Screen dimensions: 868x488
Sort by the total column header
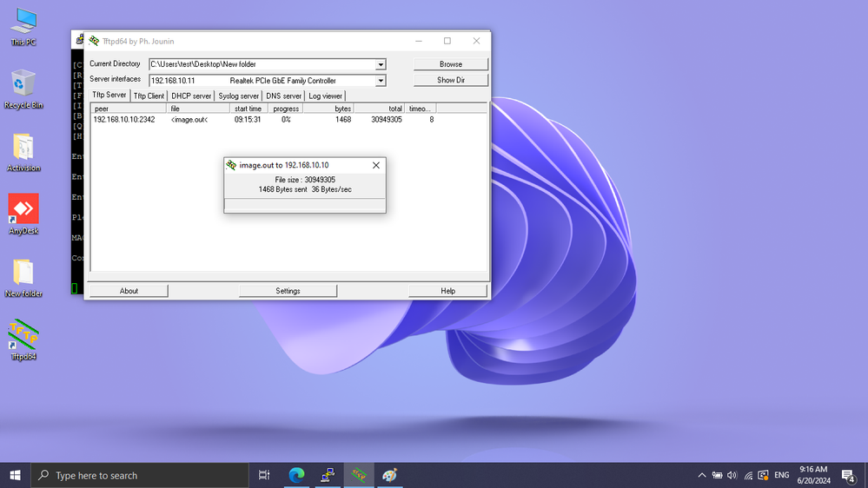coord(379,109)
